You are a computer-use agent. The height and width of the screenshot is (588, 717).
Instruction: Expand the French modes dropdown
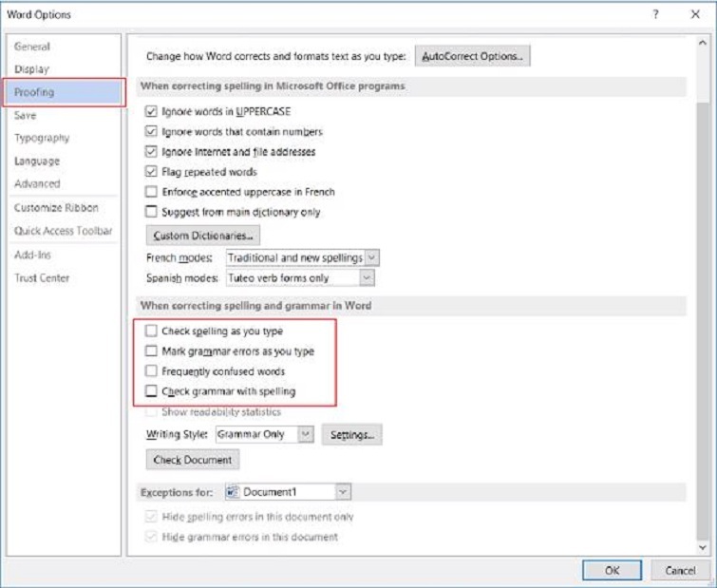click(x=372, y=257)
